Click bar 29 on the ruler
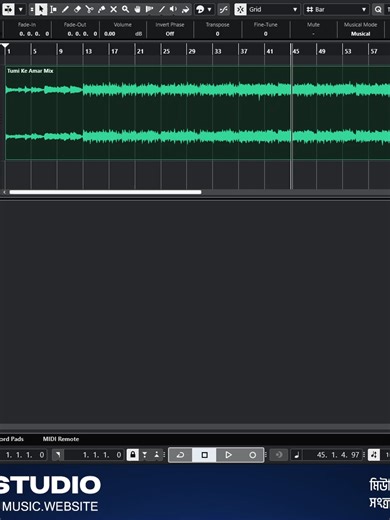This screenshot has width=390, height=520. click(192, 51)
